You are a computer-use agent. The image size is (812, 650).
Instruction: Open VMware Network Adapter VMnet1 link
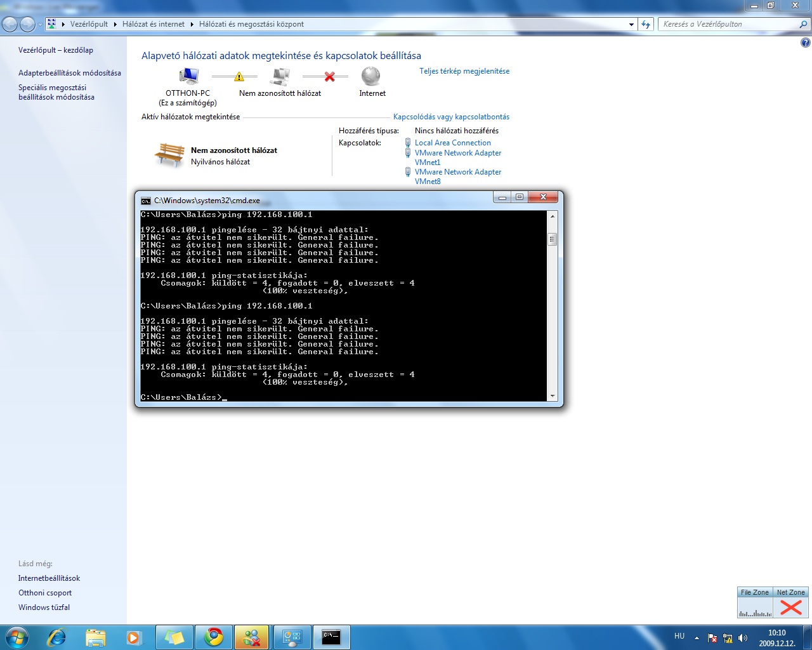coord(458,157)
